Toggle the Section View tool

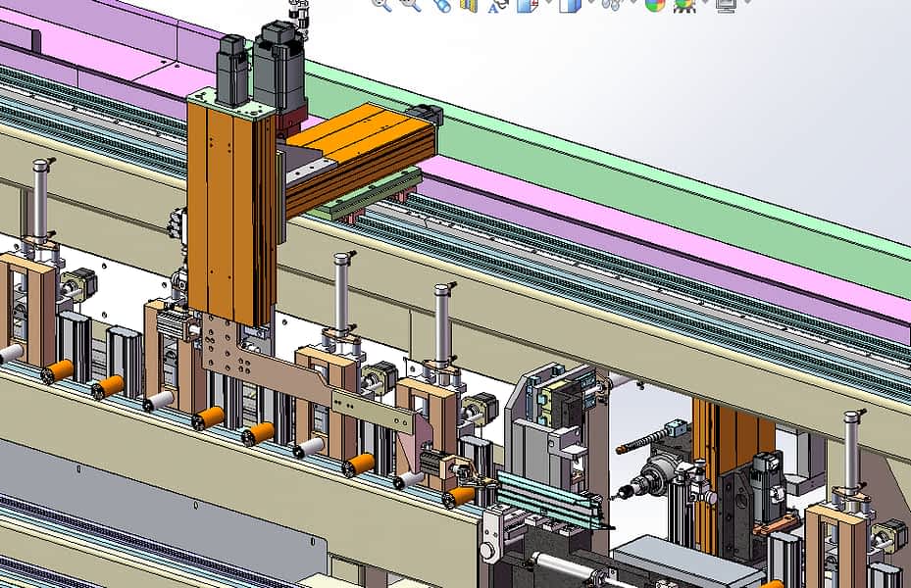tap(469, 4)
